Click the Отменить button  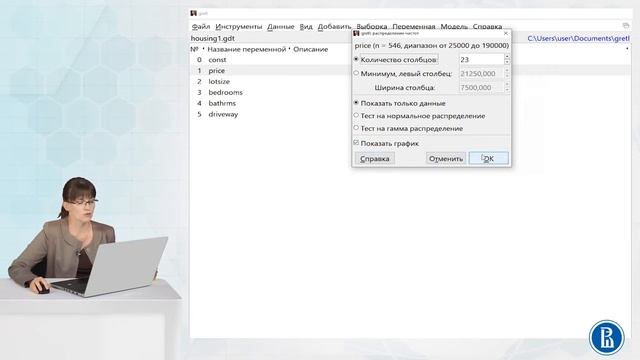(446, 158)
